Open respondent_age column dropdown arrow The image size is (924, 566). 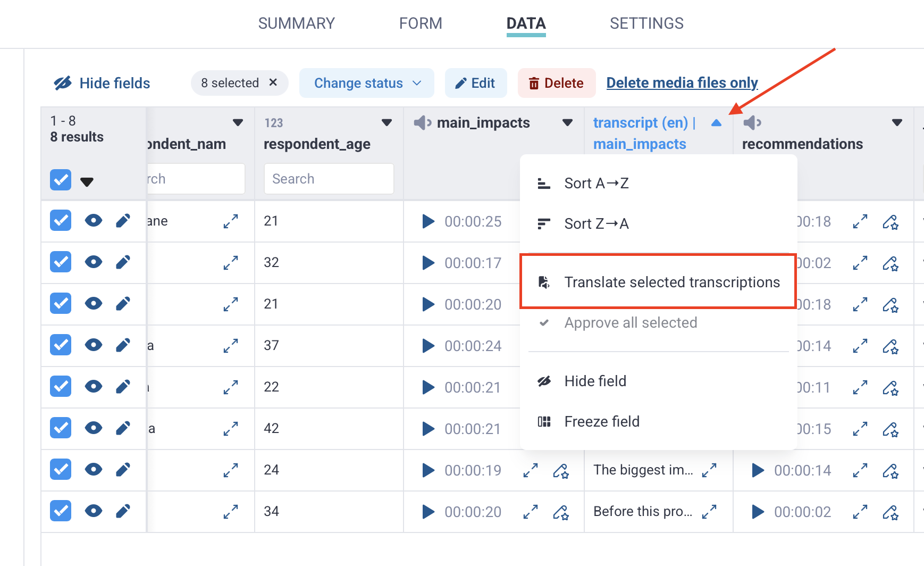(x=387, y=123)
